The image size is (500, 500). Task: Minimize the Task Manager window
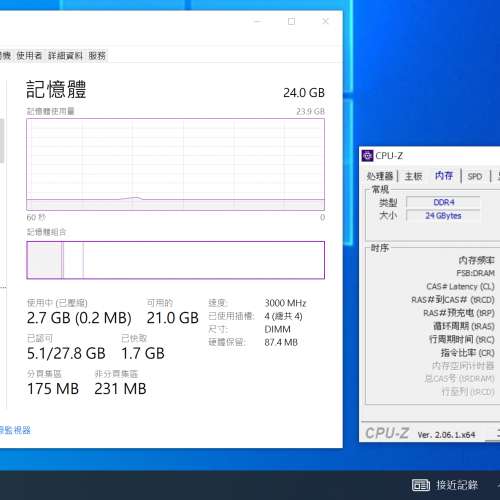(x=257, y=21)
